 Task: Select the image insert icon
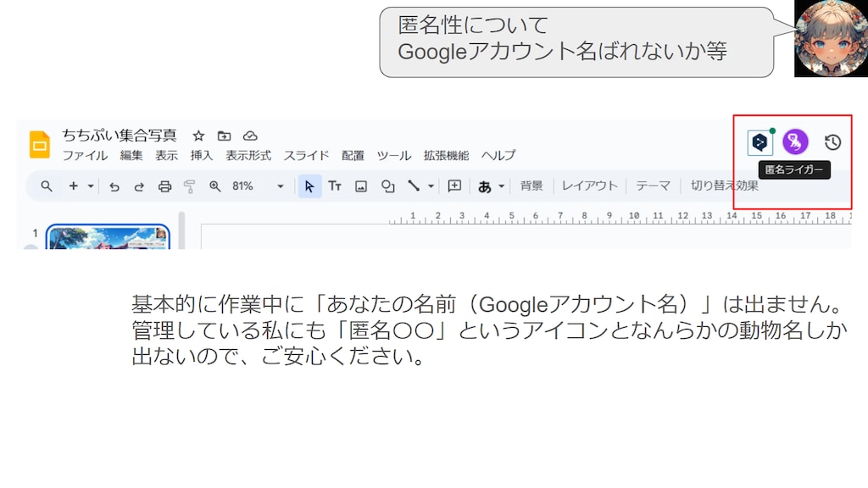(x=361, y=186)
